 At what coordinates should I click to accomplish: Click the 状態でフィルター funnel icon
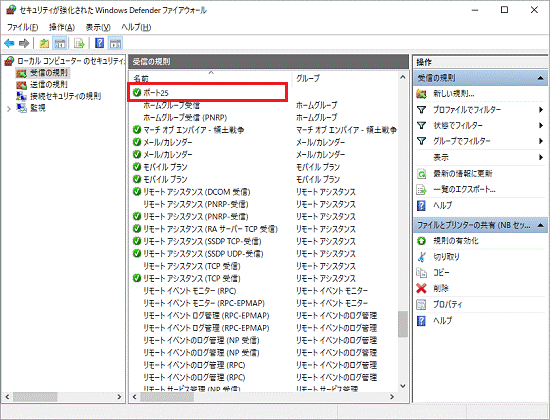(421, 125)
